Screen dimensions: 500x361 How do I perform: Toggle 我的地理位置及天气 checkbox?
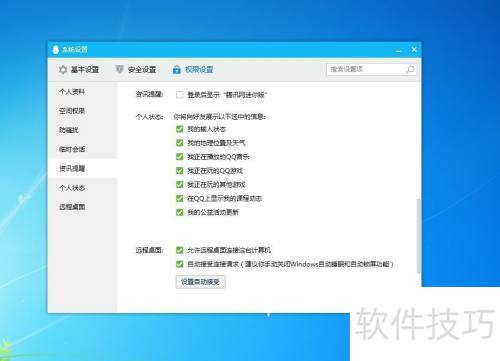(x=180, y=143)
